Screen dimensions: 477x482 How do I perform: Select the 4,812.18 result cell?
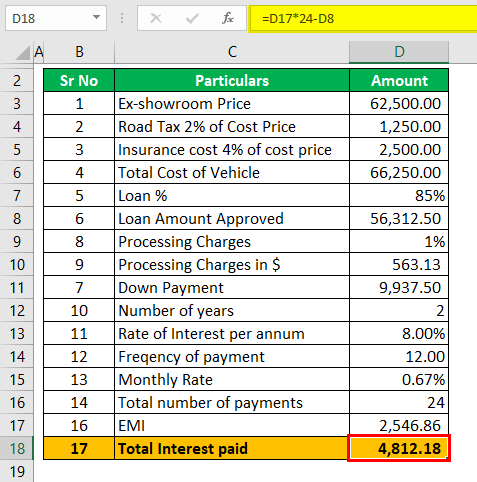[399, 448]
